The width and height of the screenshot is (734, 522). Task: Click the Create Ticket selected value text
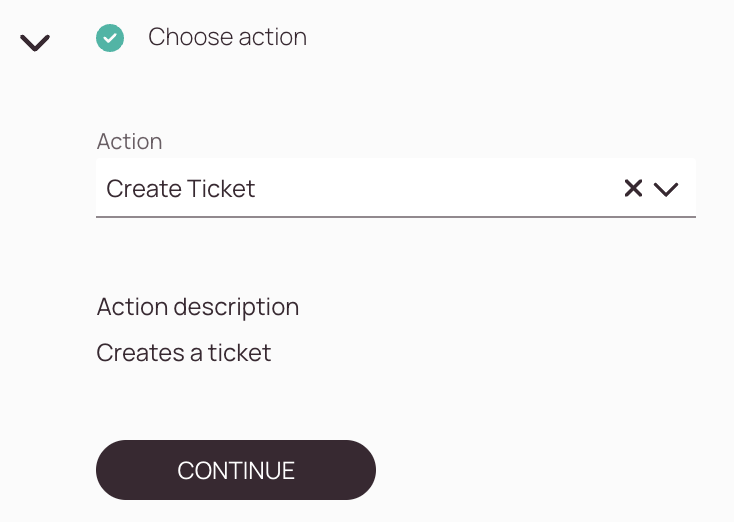[180, 189]
